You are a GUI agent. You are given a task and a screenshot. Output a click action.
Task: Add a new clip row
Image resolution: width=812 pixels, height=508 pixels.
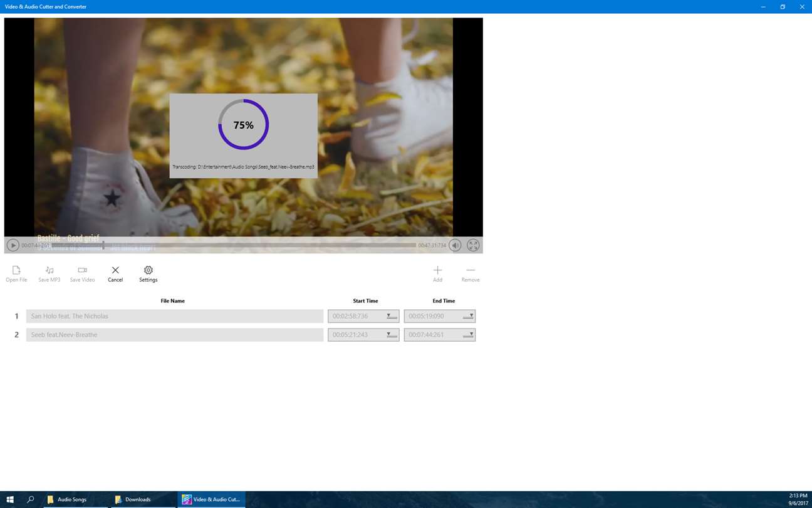pyautogui.click(x=437, y=274)
